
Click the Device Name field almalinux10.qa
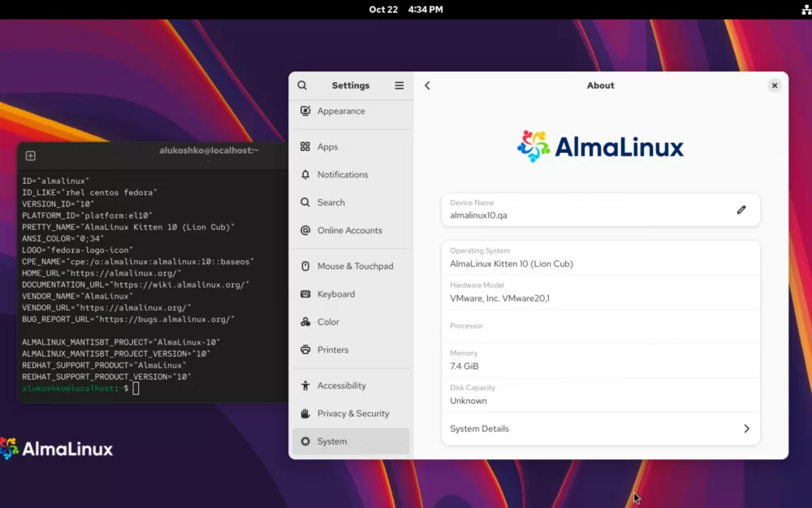click(x=600, y=210)
